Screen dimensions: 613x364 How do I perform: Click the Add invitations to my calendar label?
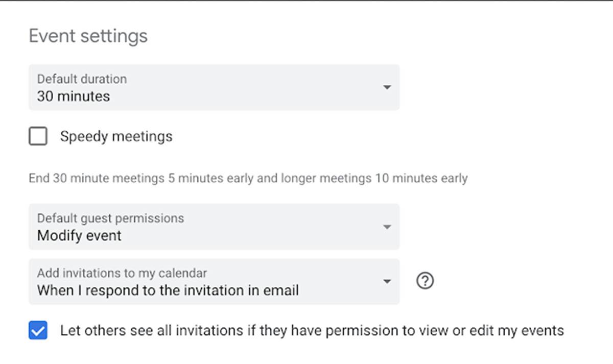[x=121, y=273]
